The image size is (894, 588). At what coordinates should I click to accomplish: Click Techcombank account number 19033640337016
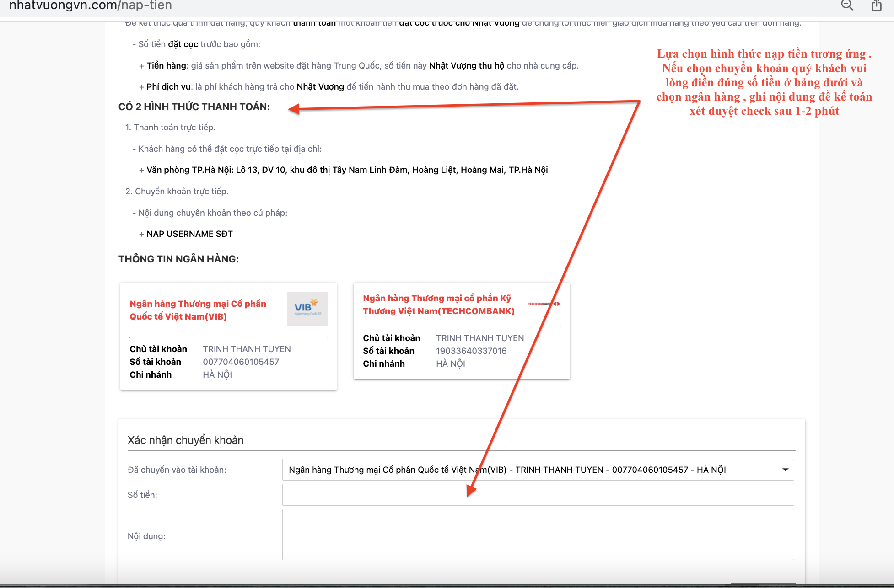pos(471,351)
